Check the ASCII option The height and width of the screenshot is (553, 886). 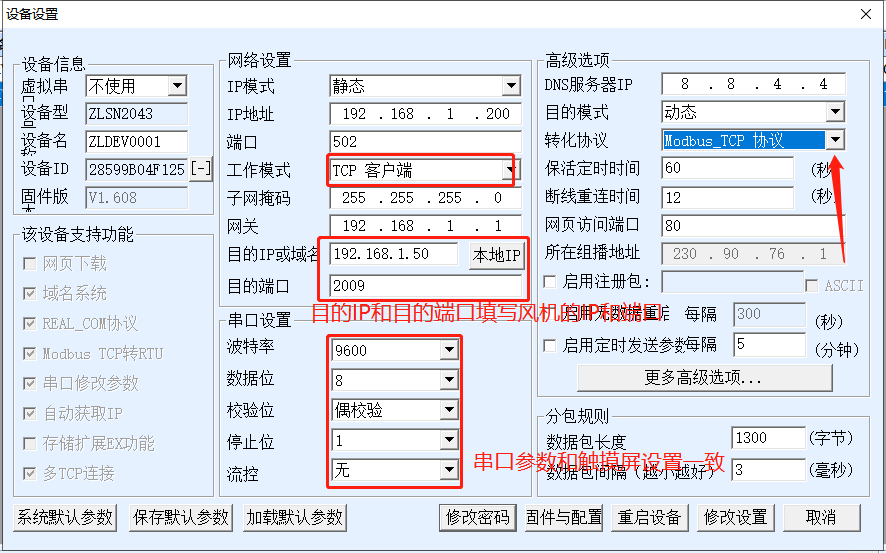812,286
